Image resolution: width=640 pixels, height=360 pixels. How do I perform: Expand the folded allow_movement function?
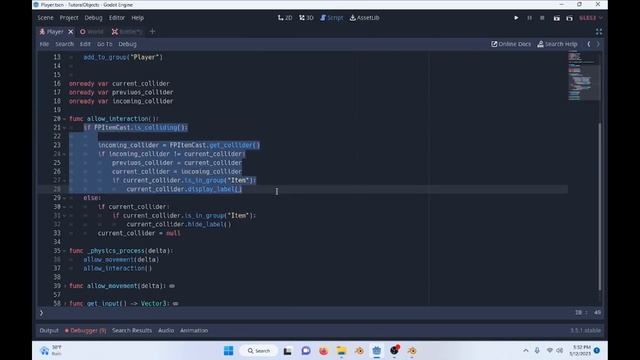(64, 286)
